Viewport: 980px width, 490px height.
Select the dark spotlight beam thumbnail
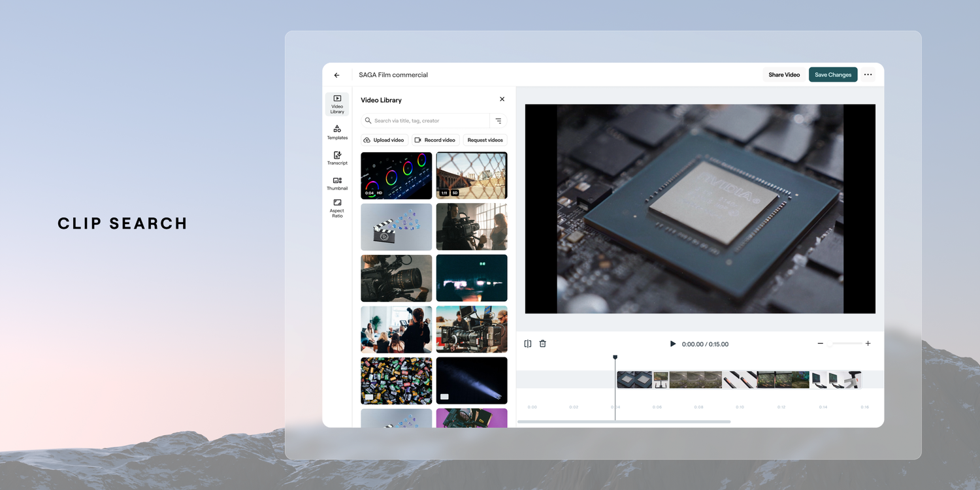472,380
